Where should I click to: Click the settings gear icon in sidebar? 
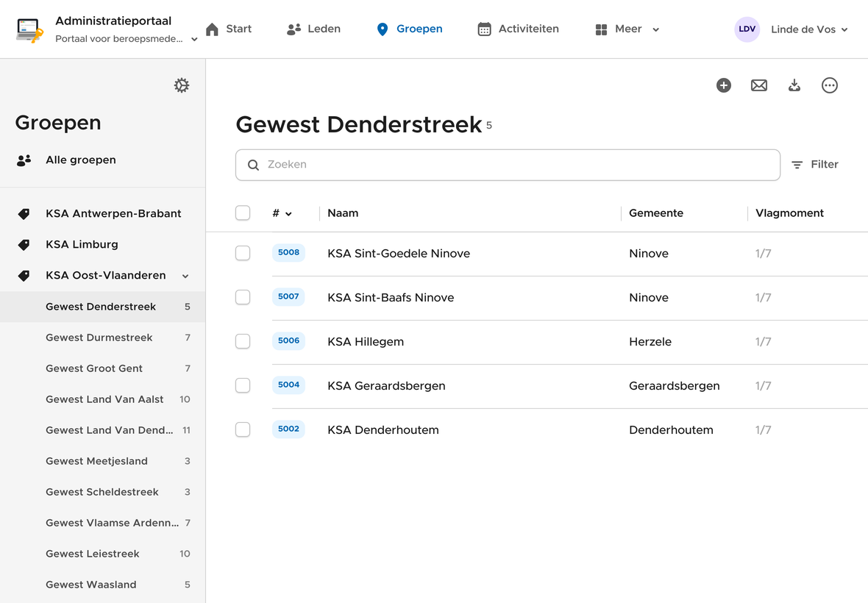182,85
